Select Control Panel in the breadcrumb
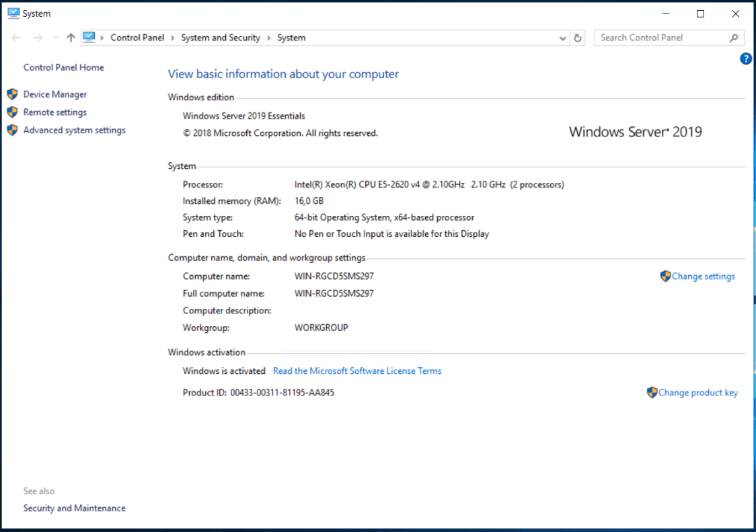This screenshot has height=532, width=756. pyautogui.click(x=137, y=38)
